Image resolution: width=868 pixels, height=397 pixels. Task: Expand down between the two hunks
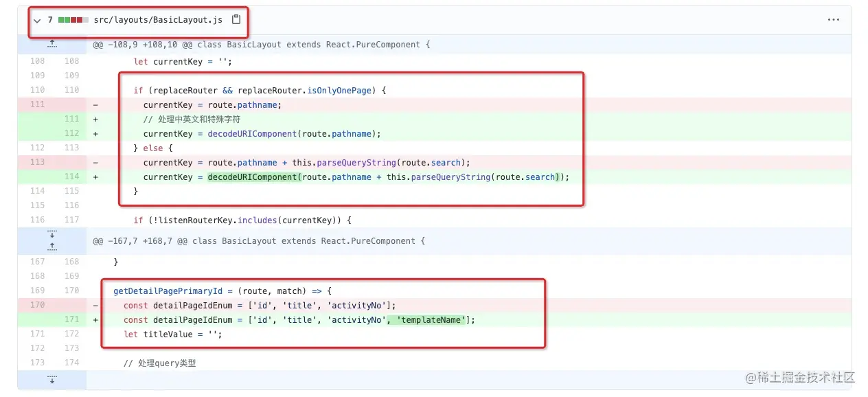coord(52,234)
